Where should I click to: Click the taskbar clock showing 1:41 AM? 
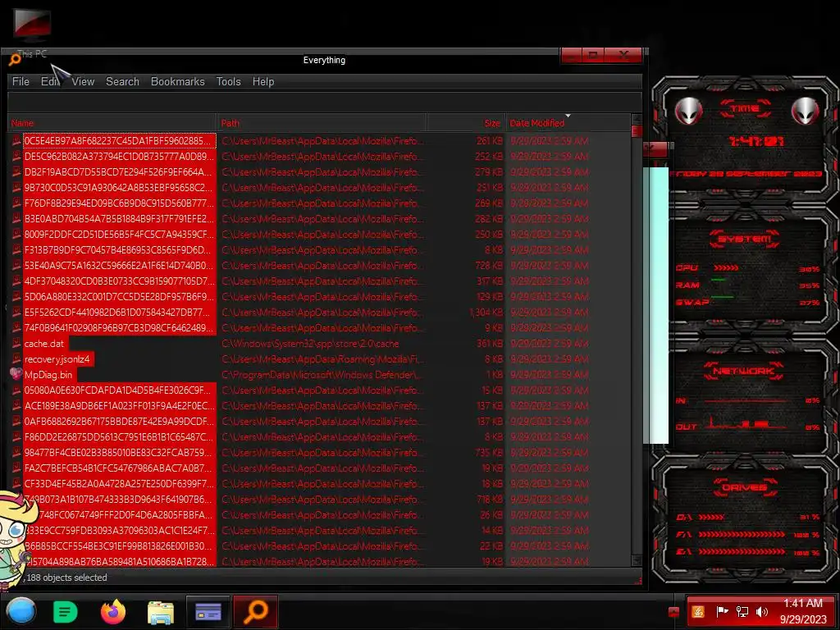point(802,611)
